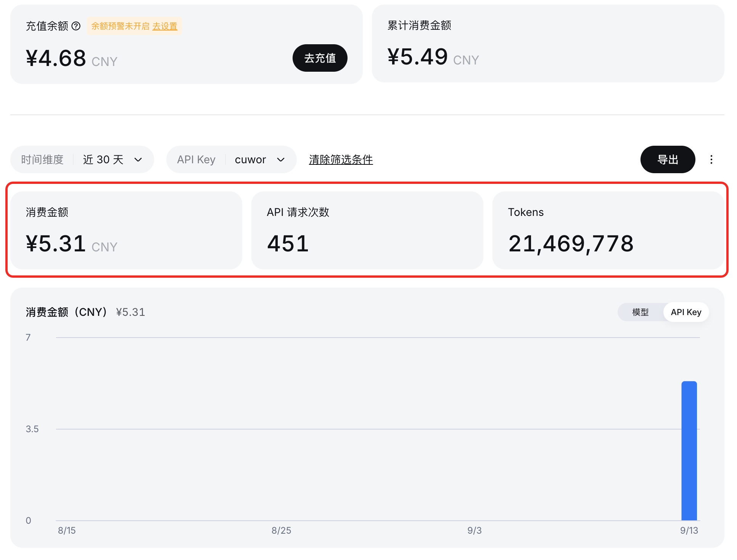The image size is (737, 560).
Task: Click the 8/15 date axis label
Action: (67, 530)
